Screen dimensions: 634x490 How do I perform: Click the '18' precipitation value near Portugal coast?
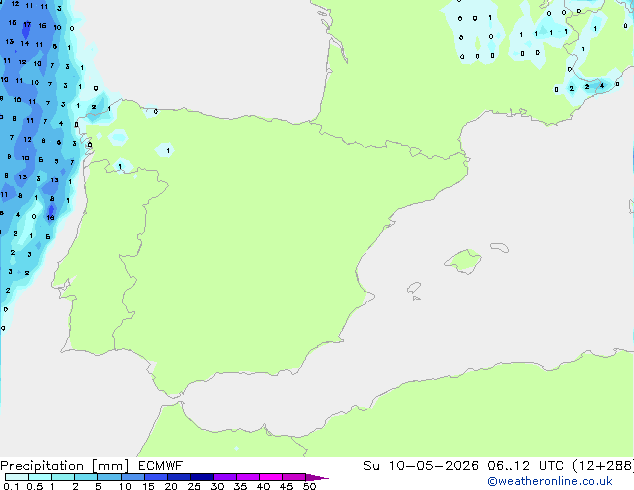[x=50, y=218]
